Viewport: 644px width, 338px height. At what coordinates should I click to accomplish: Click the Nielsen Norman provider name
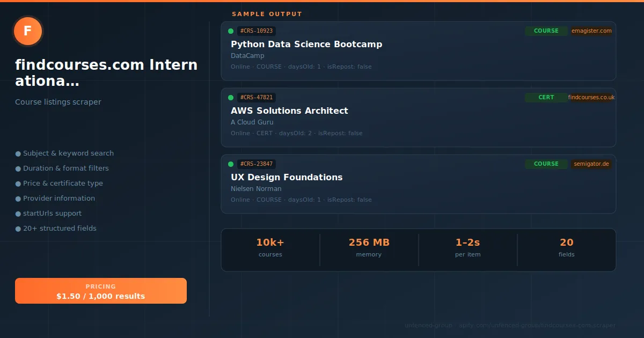click(x=256, y=189)
